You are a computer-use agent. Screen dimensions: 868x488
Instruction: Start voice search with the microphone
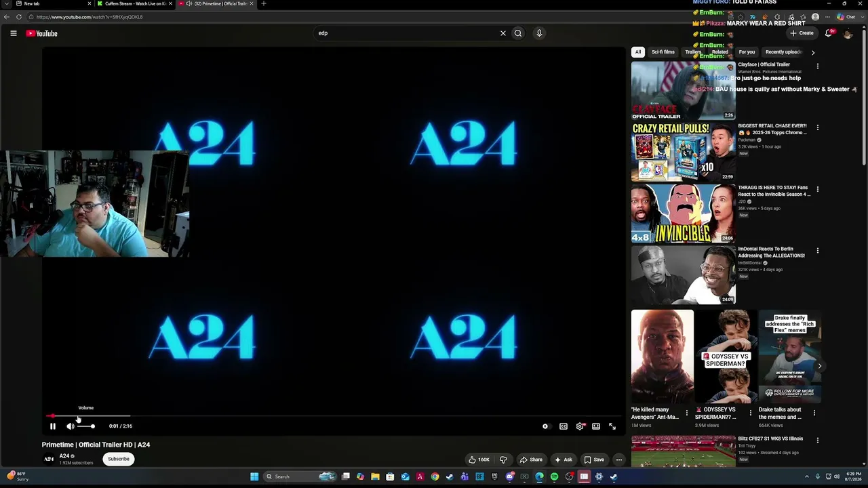pos(539,33)
